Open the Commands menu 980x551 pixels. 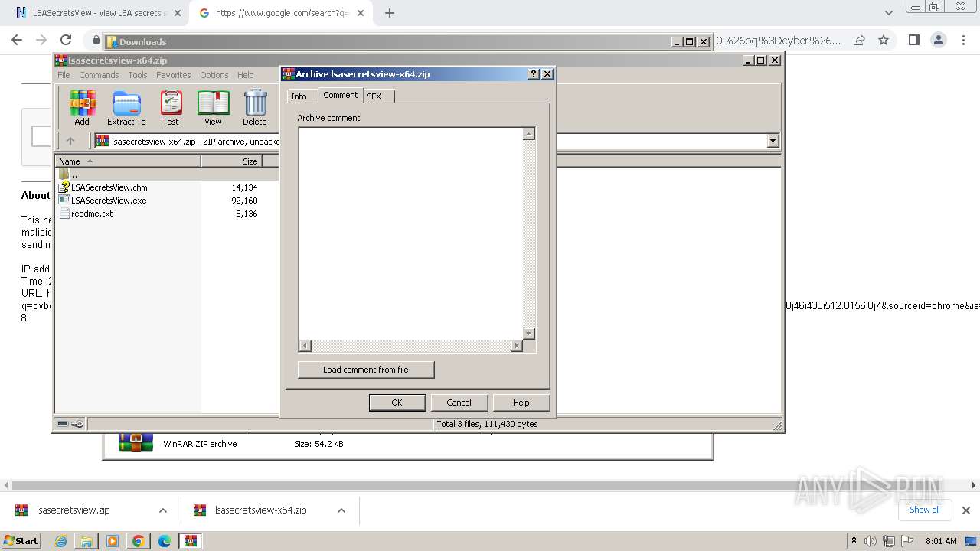[99, 75]
